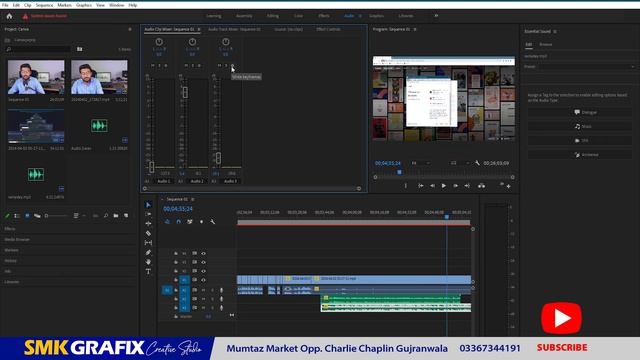Switch to Effect Controls tab
The width and height of the screenshot is (640, 360).
coord(328,29)
